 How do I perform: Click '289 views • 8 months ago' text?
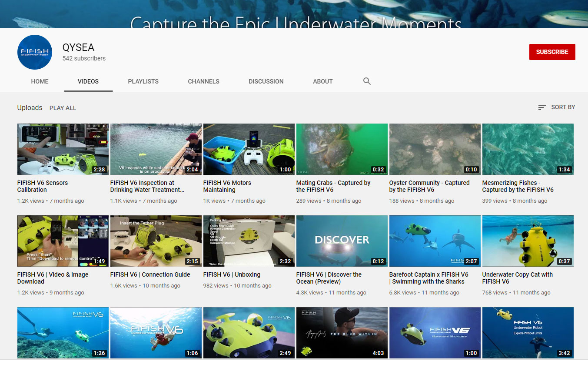coord(329,201)
